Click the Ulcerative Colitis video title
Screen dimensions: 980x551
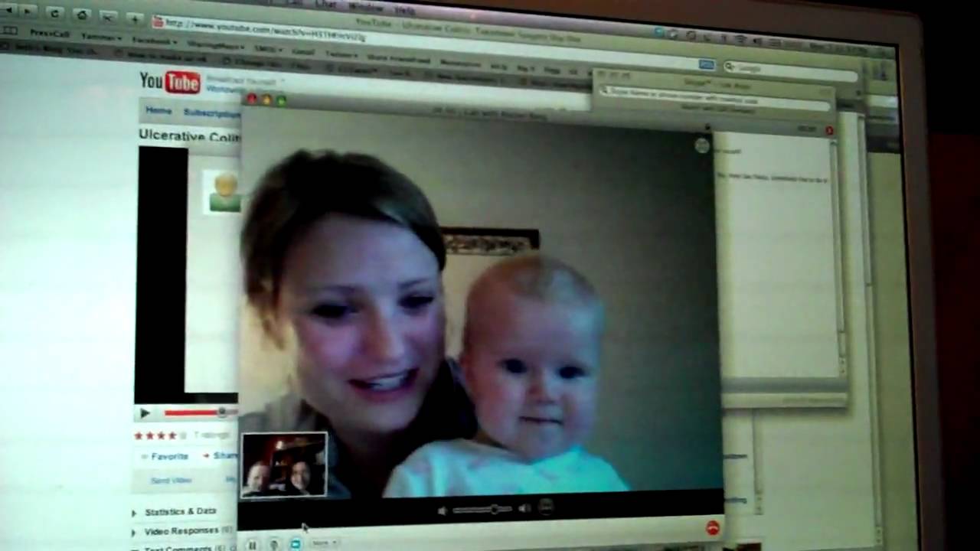point(189,135)
